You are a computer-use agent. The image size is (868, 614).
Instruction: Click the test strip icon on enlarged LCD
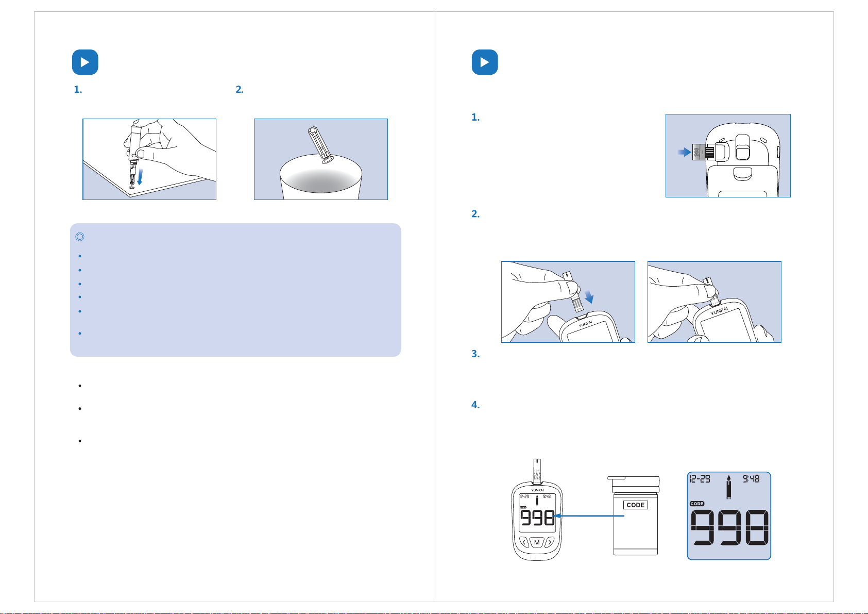coord(729,488)
